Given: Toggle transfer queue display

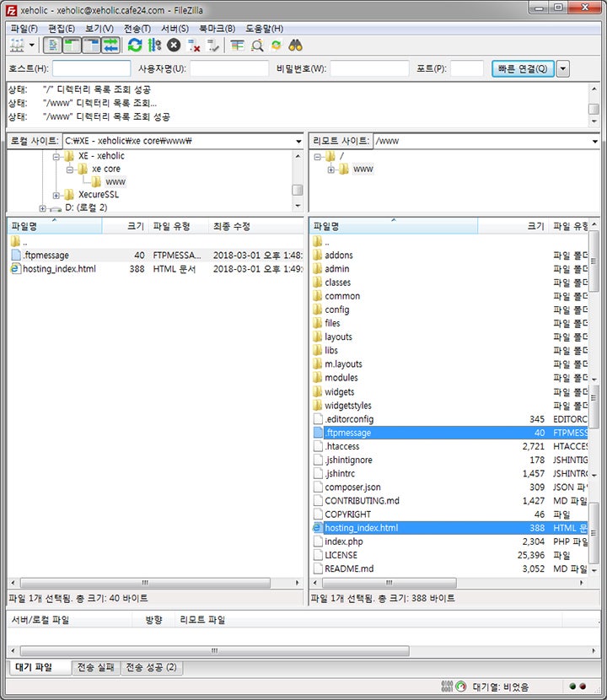Looking at the screenshot, I should click(110, 45).
